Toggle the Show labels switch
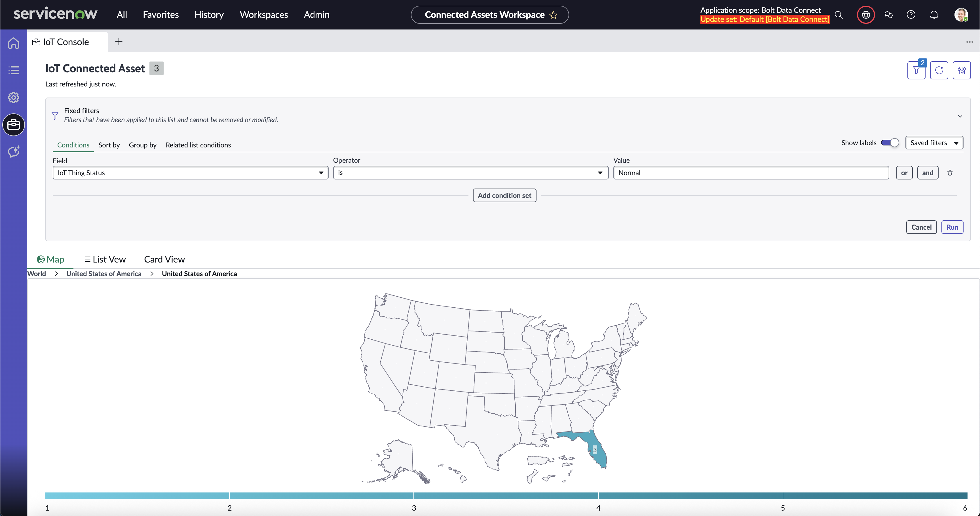This screenshot has width=980, height=516. (x=890, y=143)
